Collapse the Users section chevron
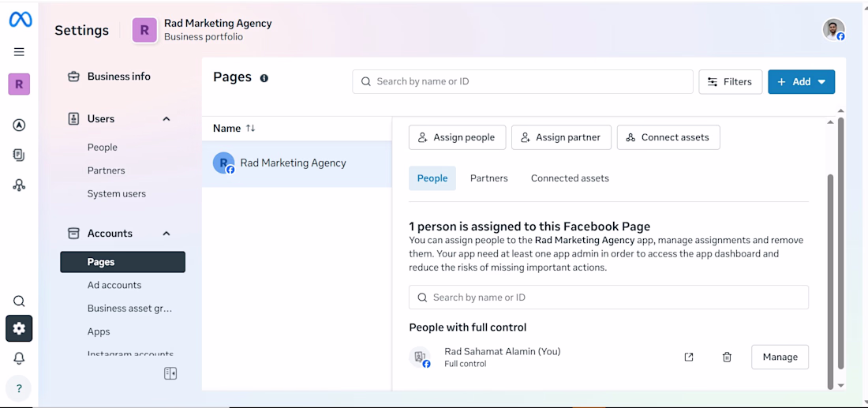The image size is (868, 408). click(166, 119)
